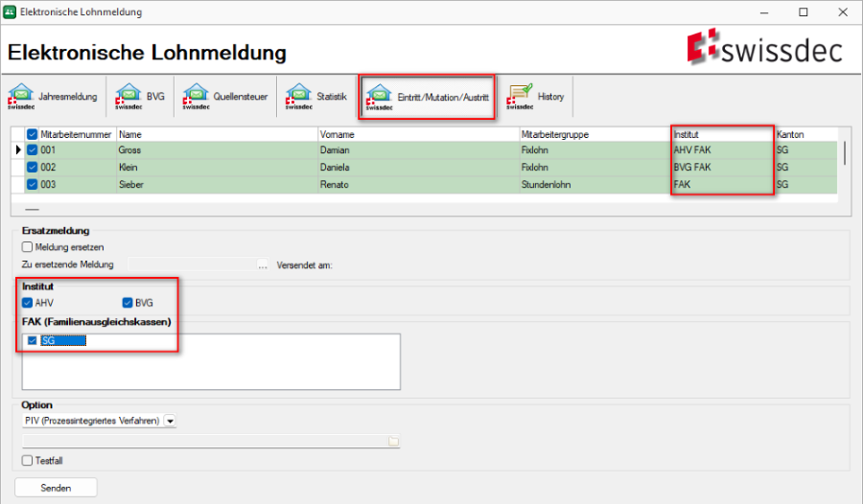Image resolution: width=863 pixels, height=504 pixels.
Task: Click the app icon in the title bar
Action: click(11, 11)
